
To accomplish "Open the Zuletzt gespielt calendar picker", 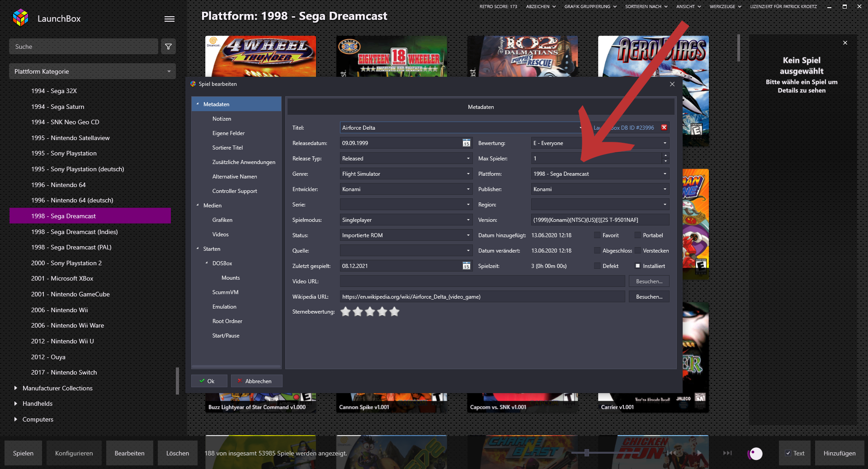I will [x=467, y=266].
